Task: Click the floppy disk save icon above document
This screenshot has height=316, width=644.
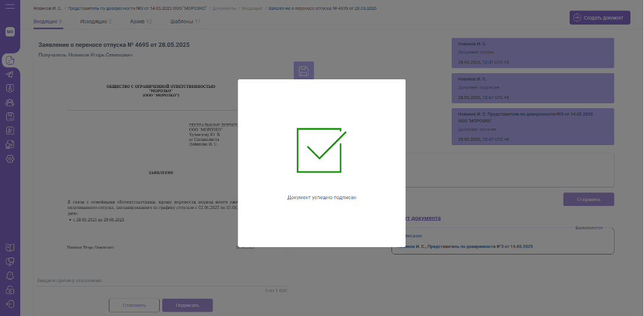Action: [x=304, y=71]
